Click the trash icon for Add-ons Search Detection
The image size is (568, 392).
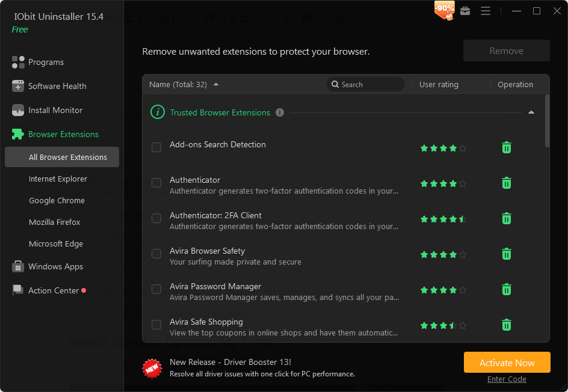point(507,148)
